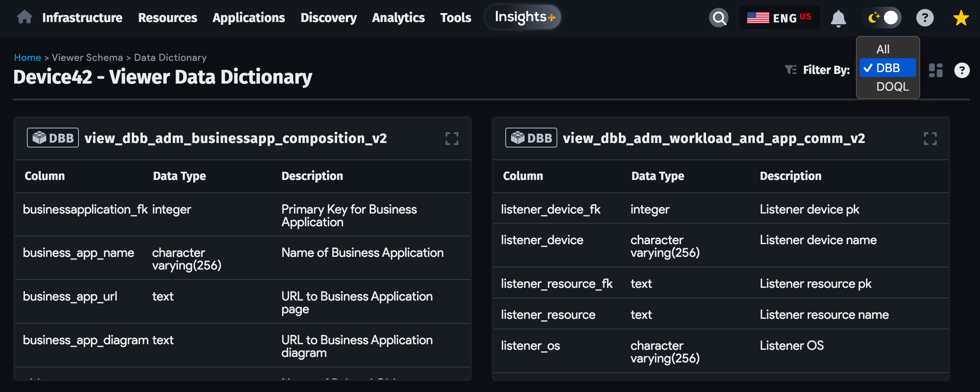Open the Tools menu
Viewport: 980px width, 392px height.
(x=455, y=18)
